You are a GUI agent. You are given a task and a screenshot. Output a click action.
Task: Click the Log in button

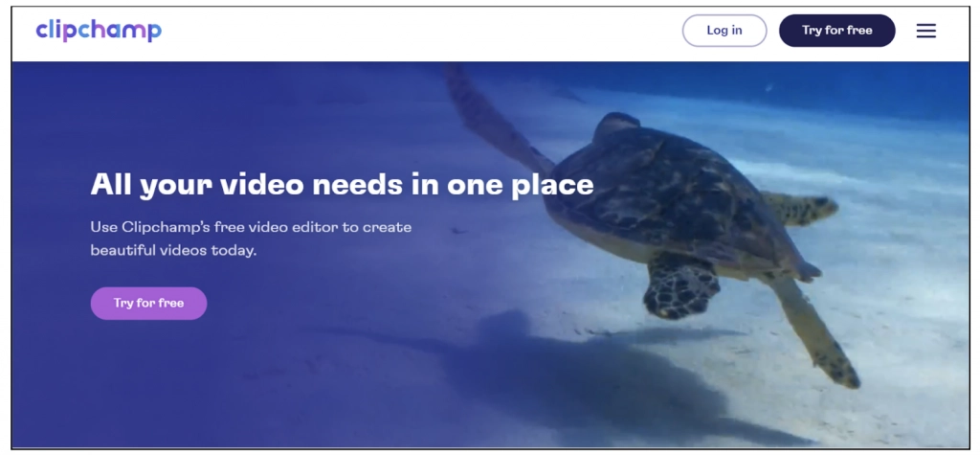(724, 31)
